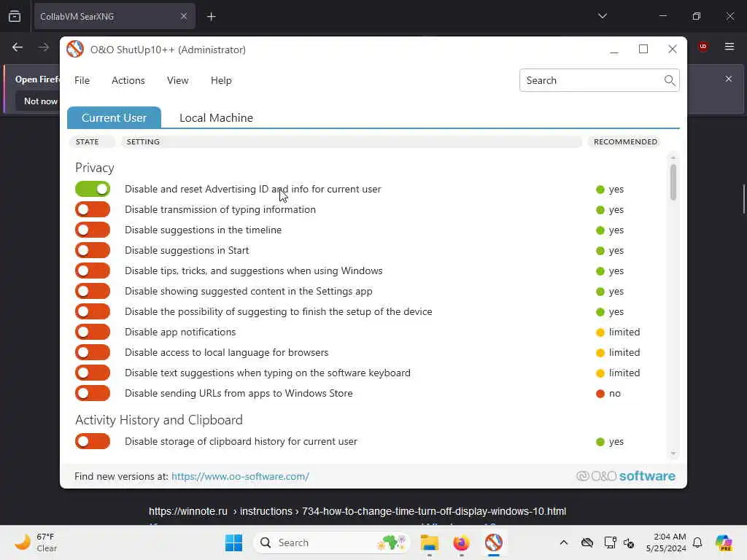Open the clock and date in the taskbar

click(x=666, y=542)
